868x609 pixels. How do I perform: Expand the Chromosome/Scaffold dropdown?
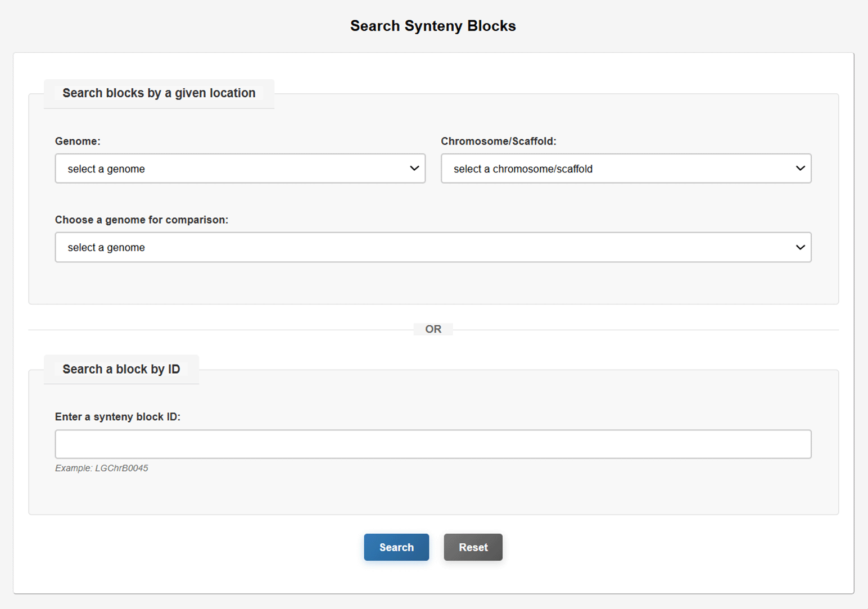pos(625,169)
